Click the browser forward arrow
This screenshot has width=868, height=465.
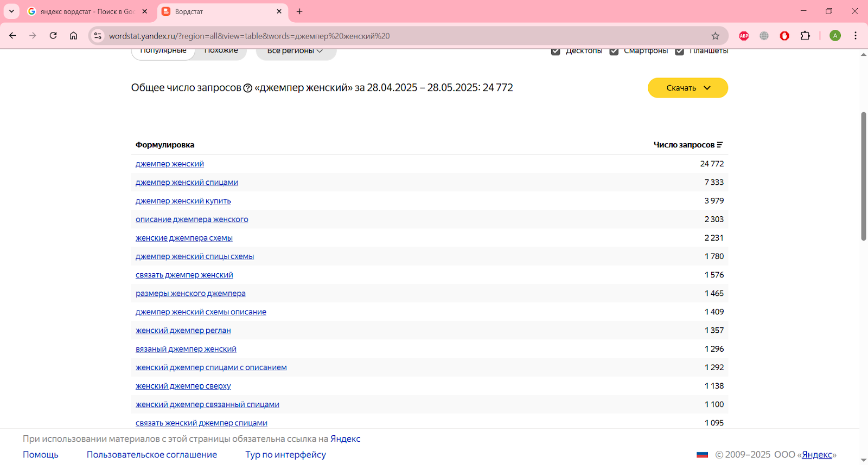coord(33,36)
